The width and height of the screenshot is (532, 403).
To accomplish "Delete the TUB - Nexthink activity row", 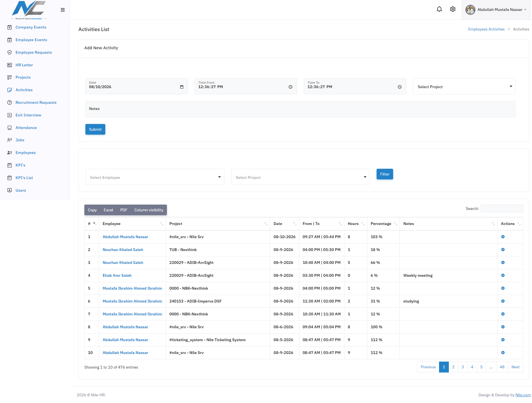I will click(503, 250).
